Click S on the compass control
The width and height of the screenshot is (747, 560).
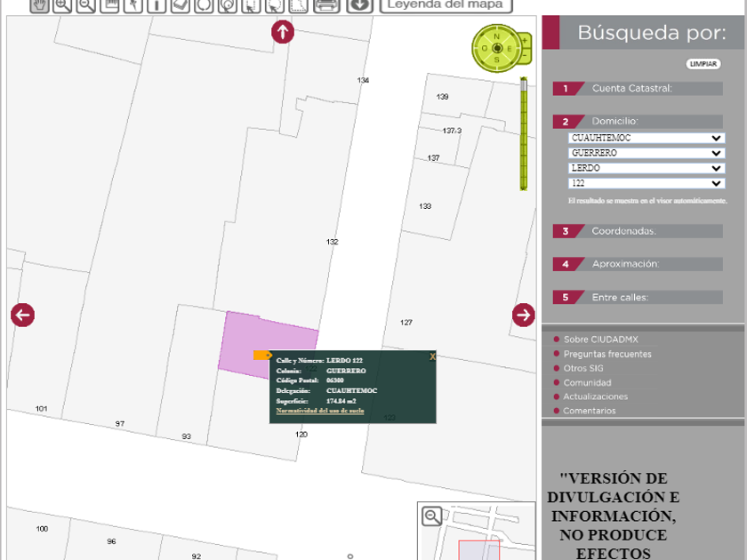[x=497, y=60]
